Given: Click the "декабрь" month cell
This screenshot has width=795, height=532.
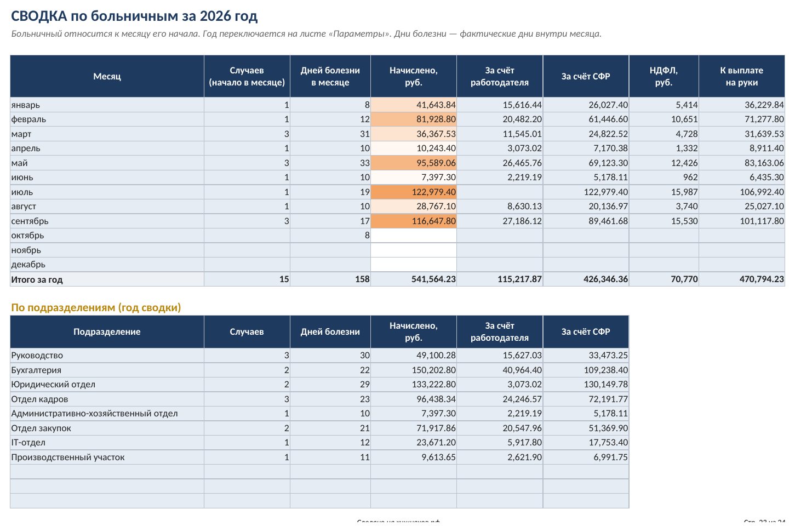Looking at the screenshot, I should click(x=107, y=264).
